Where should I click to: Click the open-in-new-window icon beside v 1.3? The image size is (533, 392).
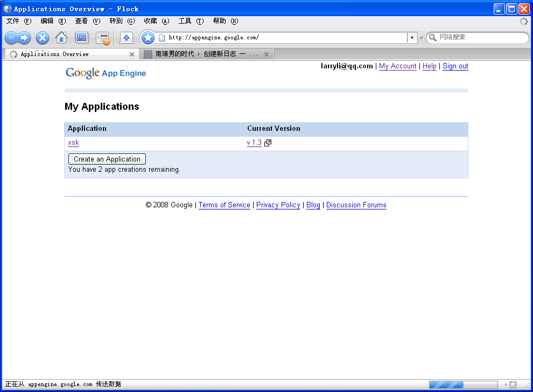click(268, 143)
